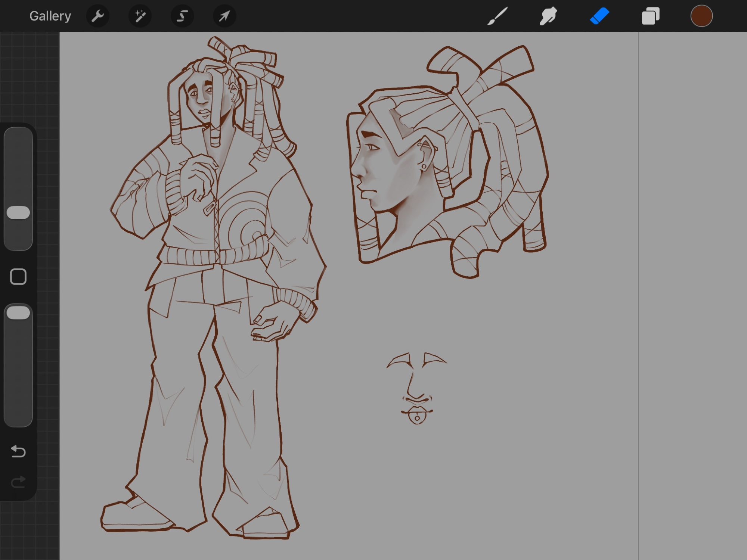Open the brown active color swatch
Screen dimensions: 747x560
click(701, 16)
